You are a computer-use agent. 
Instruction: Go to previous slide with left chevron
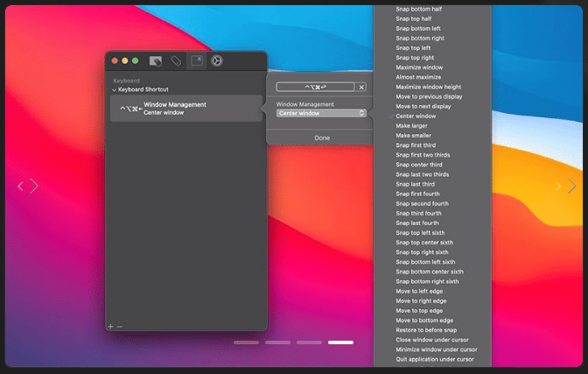[21, 186]
